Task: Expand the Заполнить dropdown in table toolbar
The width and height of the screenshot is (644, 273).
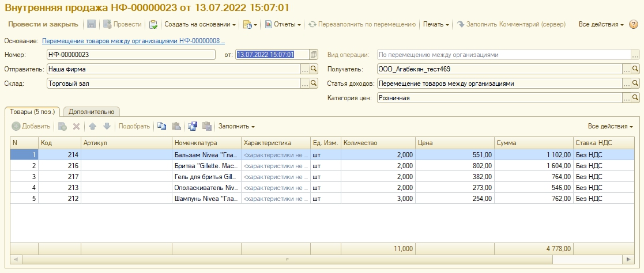Action: 236,126
